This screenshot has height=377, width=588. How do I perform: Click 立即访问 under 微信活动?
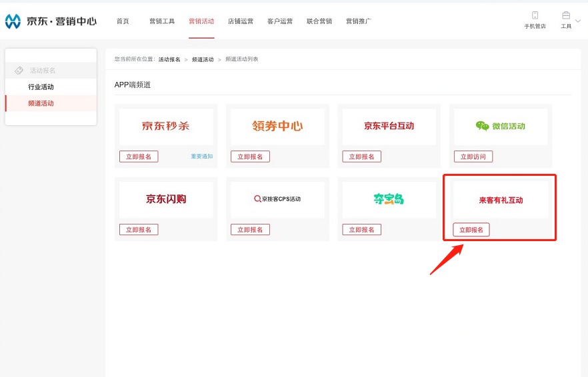click(x=473, y=157)
